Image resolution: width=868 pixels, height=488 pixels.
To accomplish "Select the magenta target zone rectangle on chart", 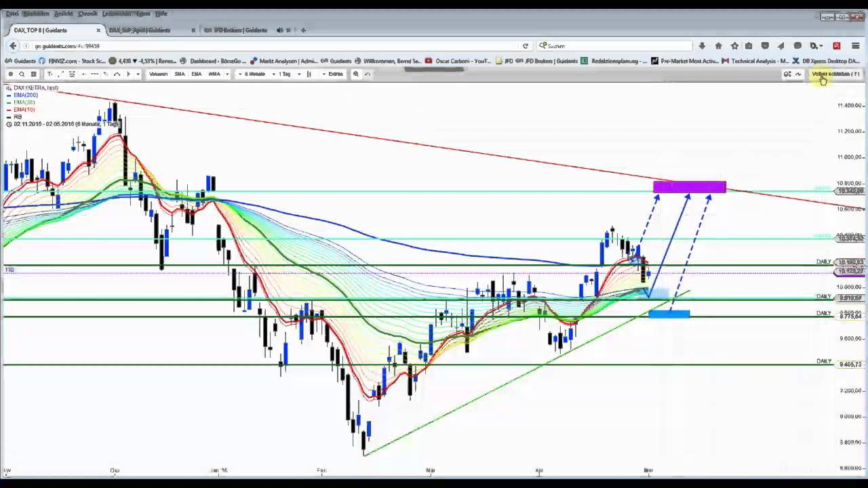I will [x=690, y=187].
